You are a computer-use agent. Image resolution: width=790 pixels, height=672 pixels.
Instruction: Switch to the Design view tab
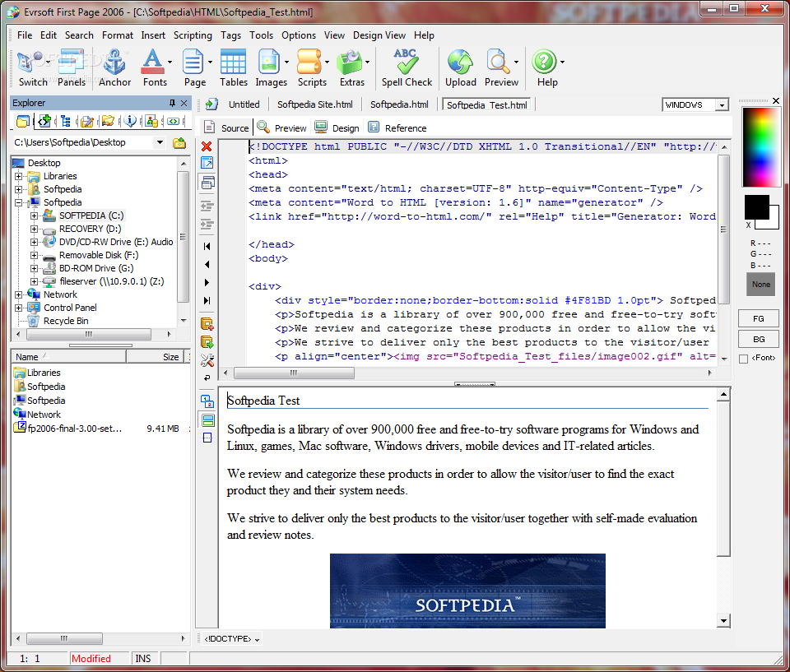pyautogui.click(x=337, y=127)
